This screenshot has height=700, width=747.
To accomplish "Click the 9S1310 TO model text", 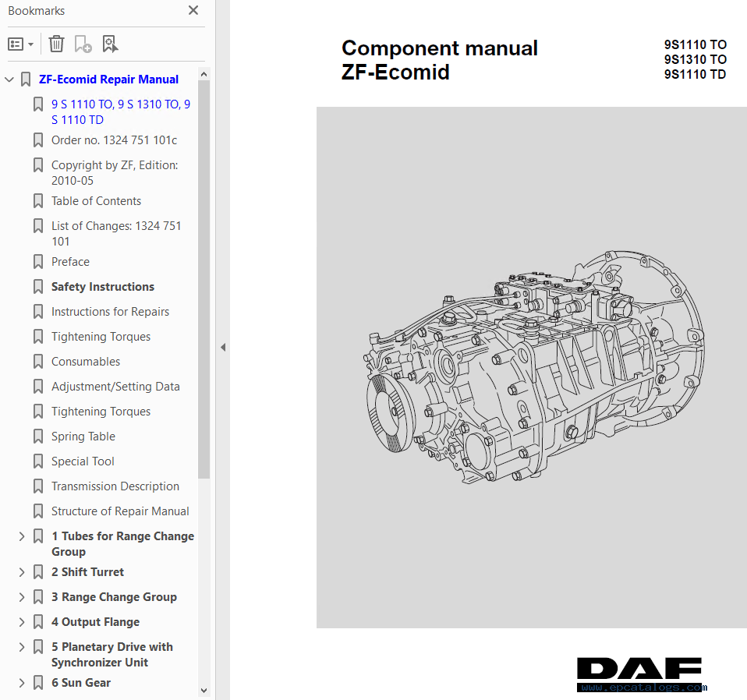I will click(x=695, y=59).
